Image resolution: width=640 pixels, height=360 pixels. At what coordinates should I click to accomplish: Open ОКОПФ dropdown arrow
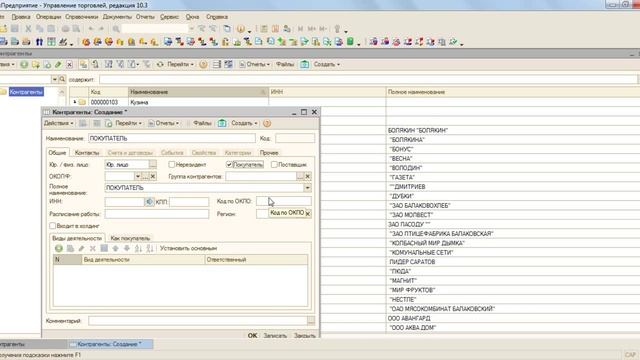138,176
